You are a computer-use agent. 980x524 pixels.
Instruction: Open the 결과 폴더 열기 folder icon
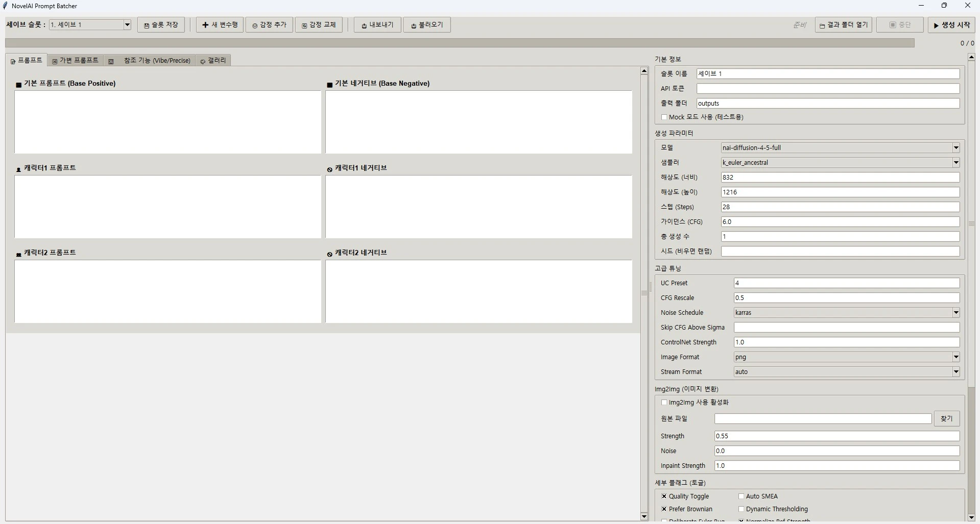822,25
